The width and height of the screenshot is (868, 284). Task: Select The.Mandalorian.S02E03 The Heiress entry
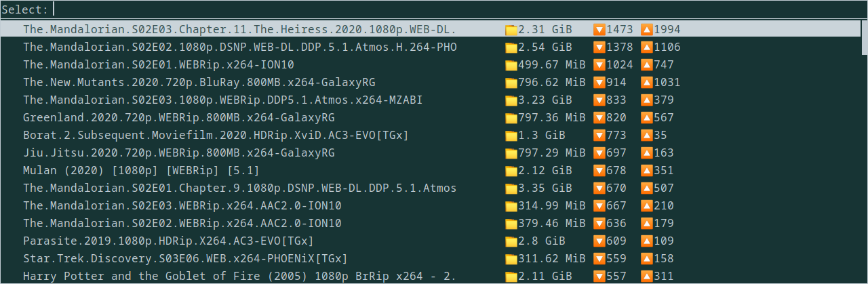tap(431, 30)
